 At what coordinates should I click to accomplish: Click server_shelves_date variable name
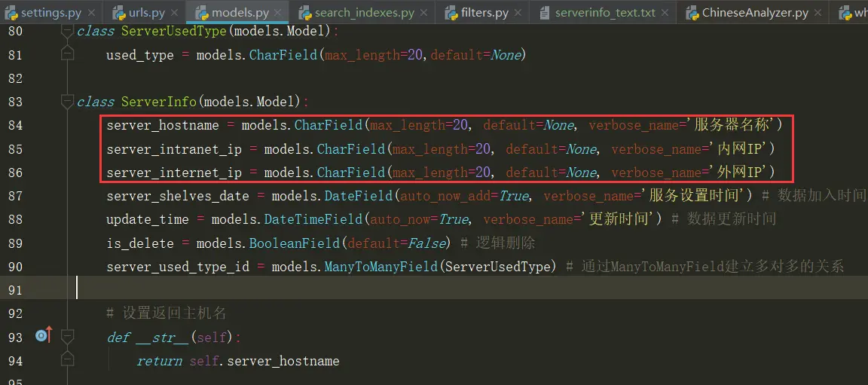[x=178, y=196]
